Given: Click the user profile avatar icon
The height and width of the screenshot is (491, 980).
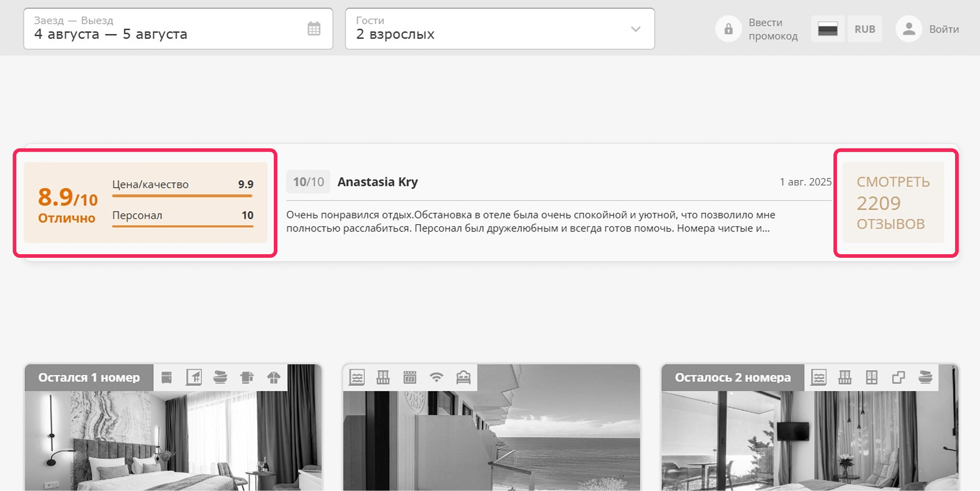Looking at the screenshot, I should pyautogui.click(x=909, y=29).
